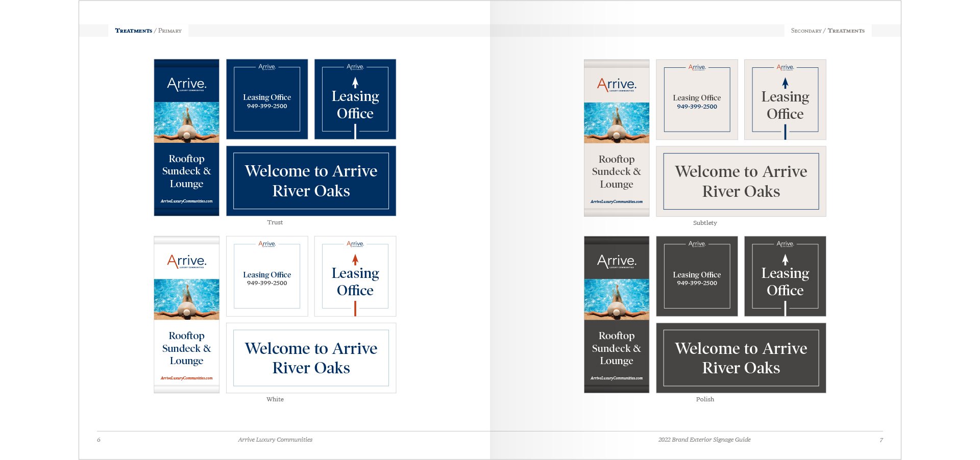Click the Arrive logo on the Trust banner
This screenshot has height=460, width=980.
pyautogui.click(x=186, y=84)
